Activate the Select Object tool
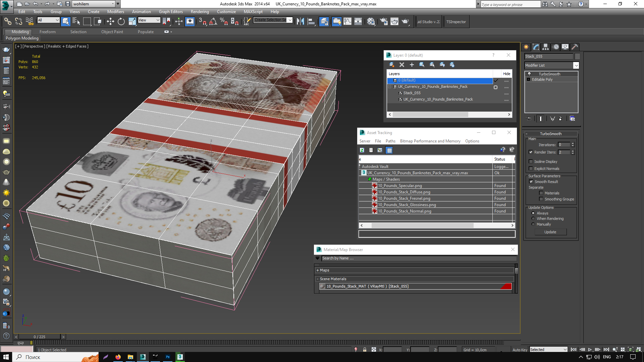The width and height of the screenshot is (644, 362). click(x=66, y=21)
